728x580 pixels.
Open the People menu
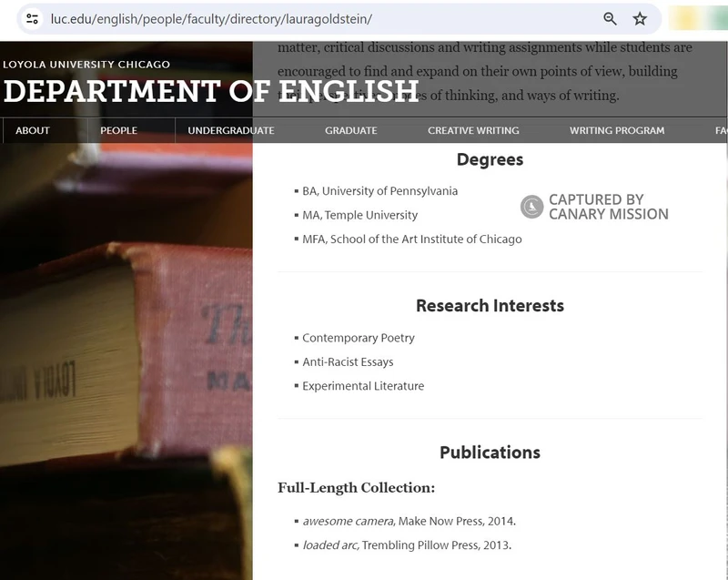(119, 130)
